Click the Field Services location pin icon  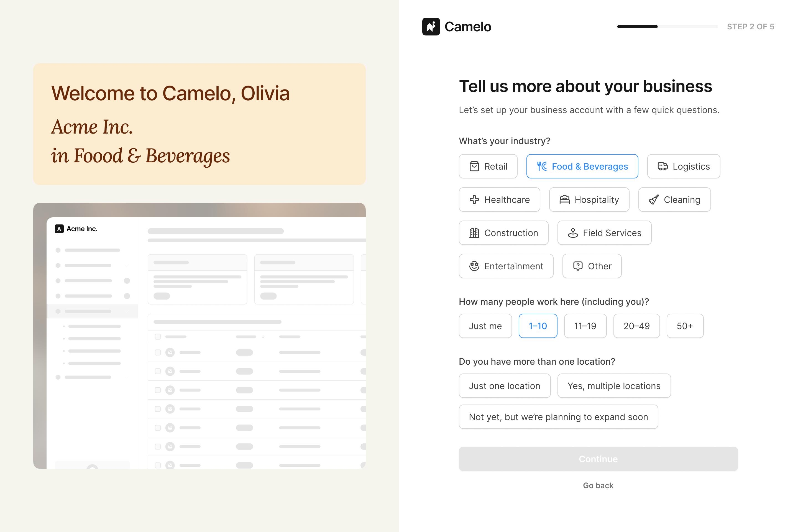coord(573,233)
